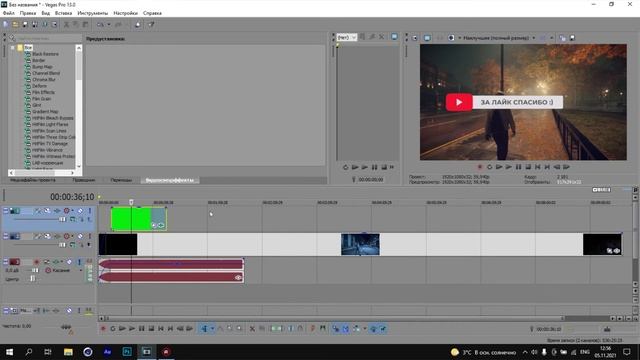Start playback with the timeline Play button
Screen dimensions: 640x360
(132, 329)
